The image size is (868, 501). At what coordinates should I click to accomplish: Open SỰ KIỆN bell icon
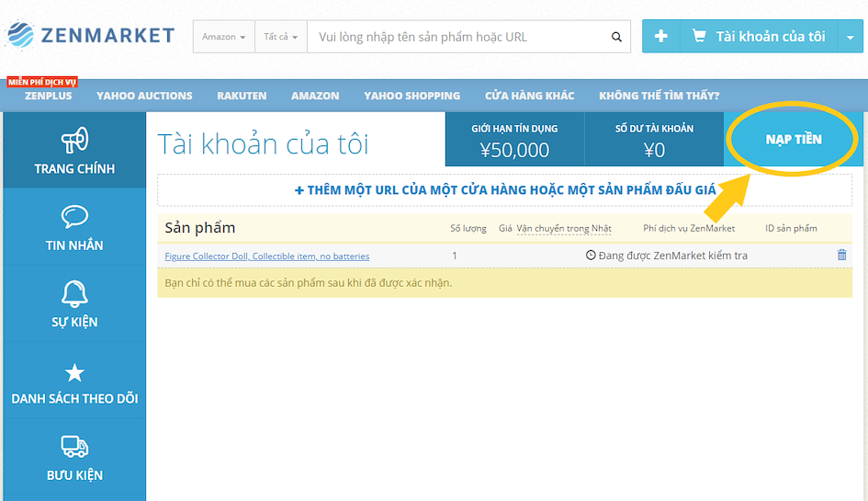74,294
